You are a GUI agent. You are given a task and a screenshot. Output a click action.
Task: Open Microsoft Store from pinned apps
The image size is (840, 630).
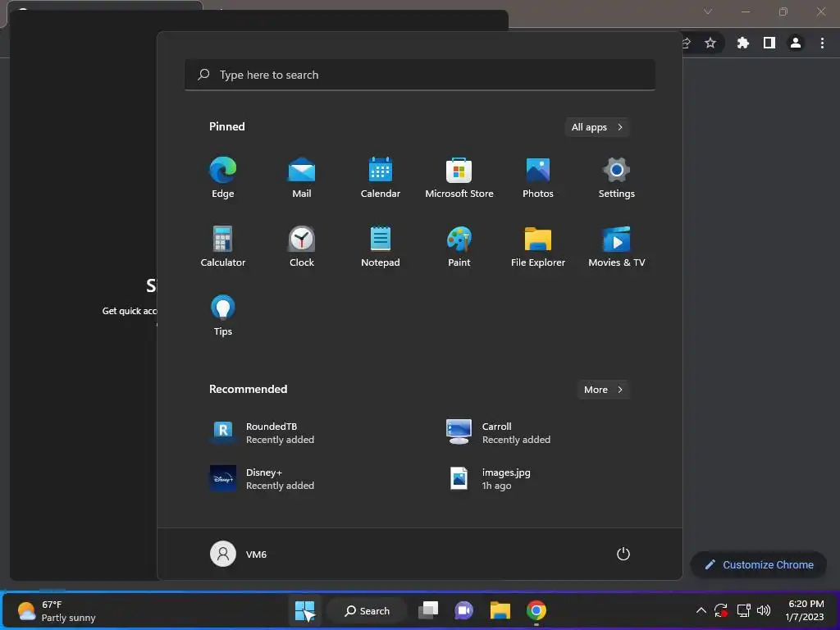coord(459,177)
